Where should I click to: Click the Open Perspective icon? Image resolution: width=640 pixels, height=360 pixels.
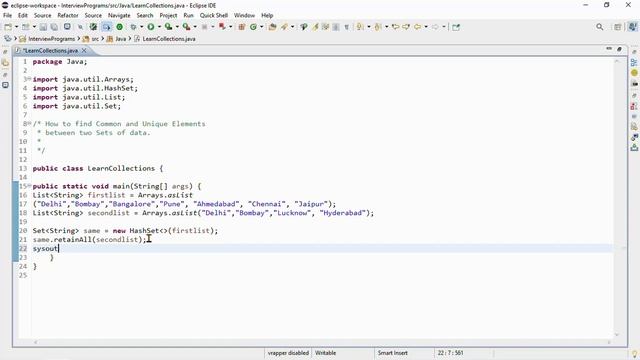[x=618, y=27]
